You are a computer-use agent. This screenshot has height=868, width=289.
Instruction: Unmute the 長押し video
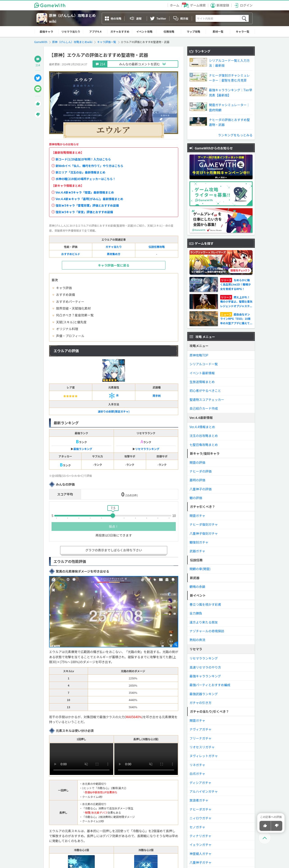pyautogui.click(x=151, y=764)
